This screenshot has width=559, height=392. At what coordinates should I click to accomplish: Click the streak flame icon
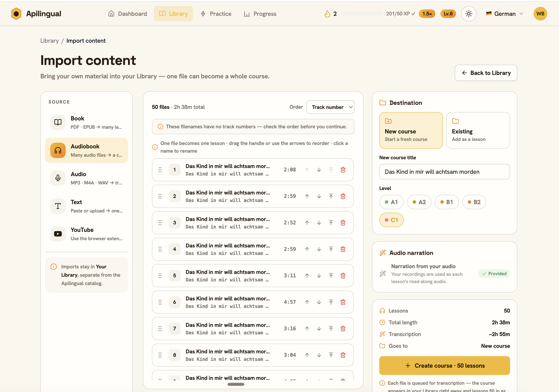[x=327, y=14]
